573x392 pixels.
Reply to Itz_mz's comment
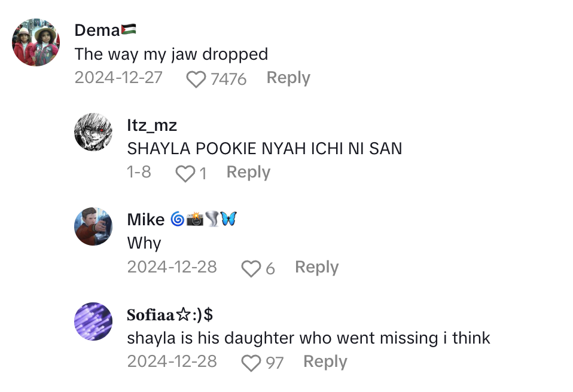248,172
